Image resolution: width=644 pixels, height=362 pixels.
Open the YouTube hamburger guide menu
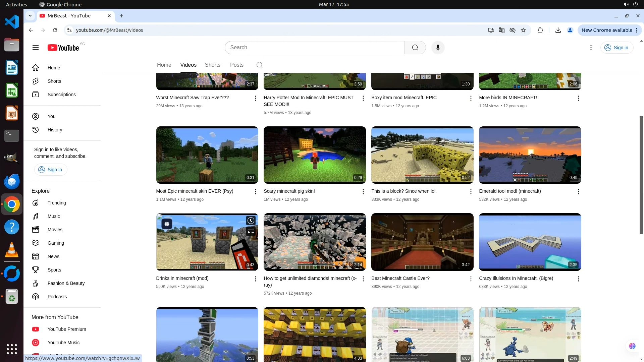36,48
